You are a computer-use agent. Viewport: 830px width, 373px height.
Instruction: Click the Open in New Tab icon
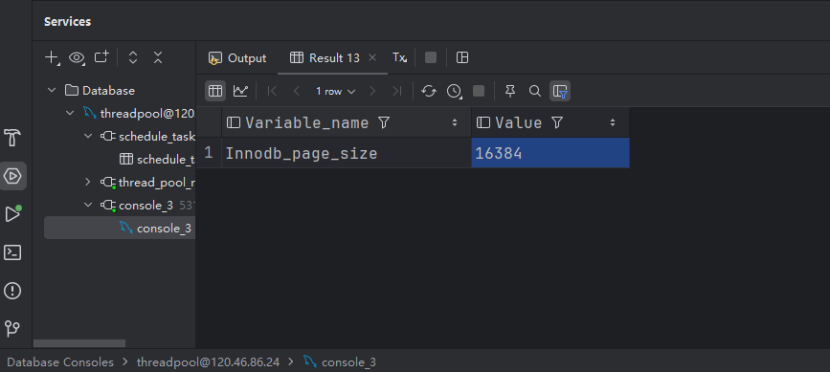click(101, 57)
